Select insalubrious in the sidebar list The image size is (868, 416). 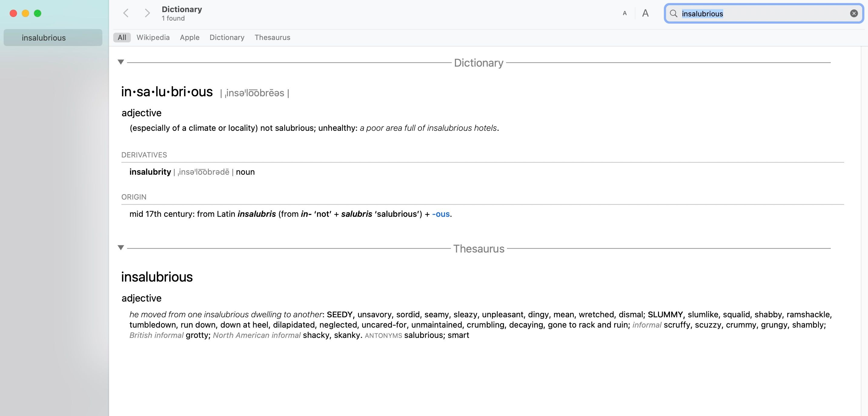tap(53, 37)
